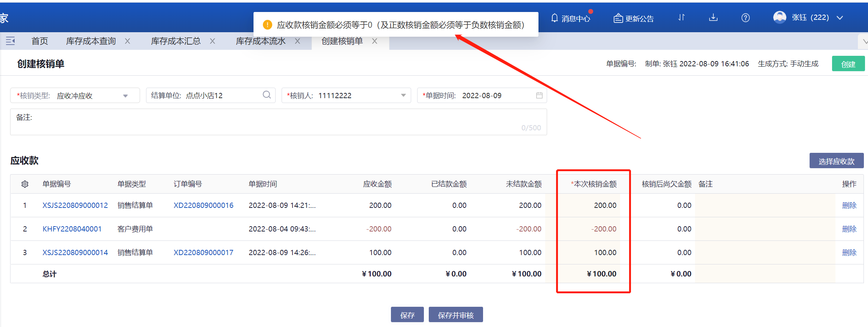
Task: Click the table column settings gear icon
Action: coord(25,184)
